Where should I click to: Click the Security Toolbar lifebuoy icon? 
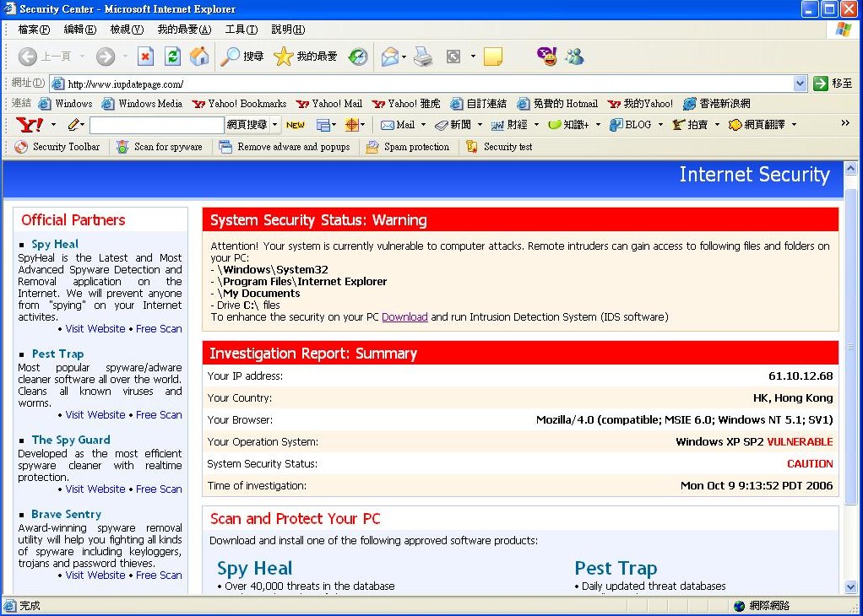point(21,147)
